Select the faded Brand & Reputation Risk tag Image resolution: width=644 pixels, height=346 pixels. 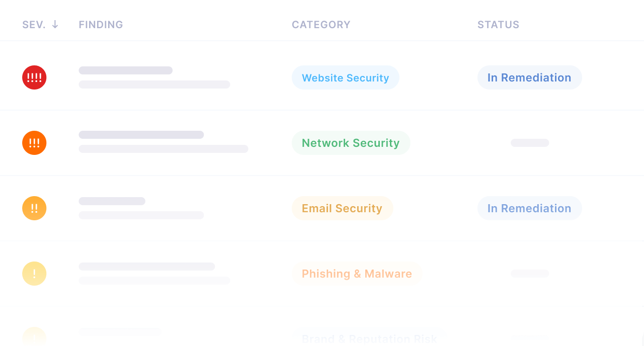click(x=369, y=338)
